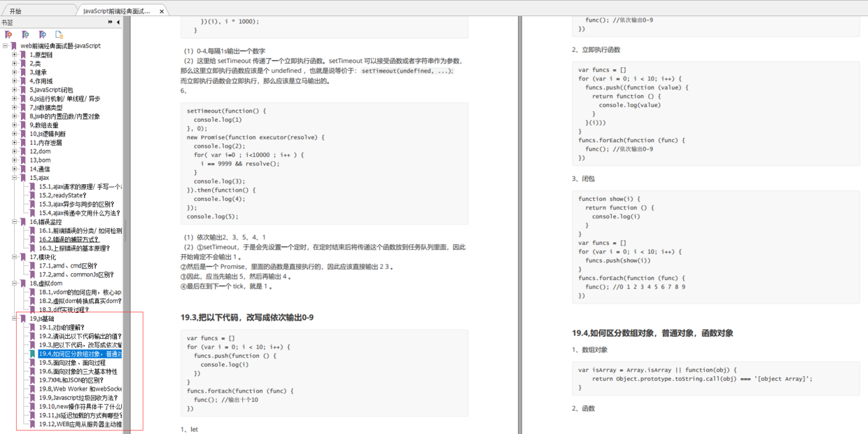Open bookmark 19.11,js延迟加载的方式

(x=80, y=415)
